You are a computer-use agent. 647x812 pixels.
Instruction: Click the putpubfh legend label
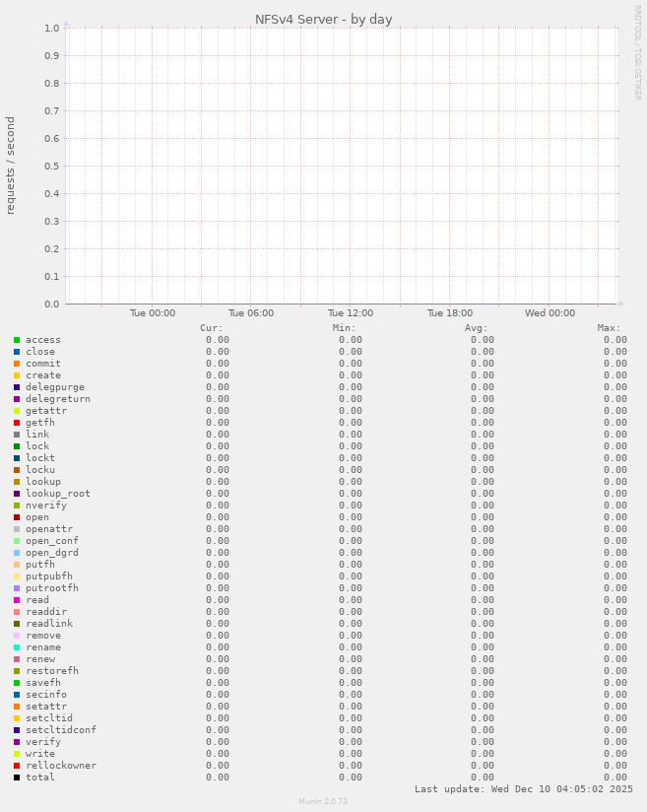tap(49, 576)
